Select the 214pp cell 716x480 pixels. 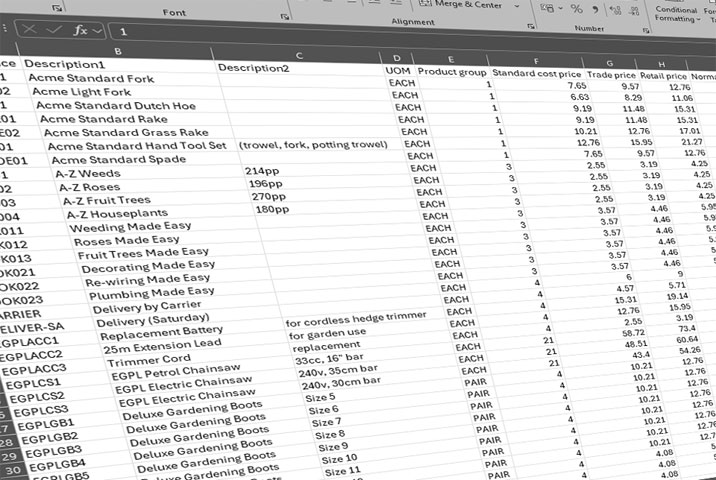point(262,171)
